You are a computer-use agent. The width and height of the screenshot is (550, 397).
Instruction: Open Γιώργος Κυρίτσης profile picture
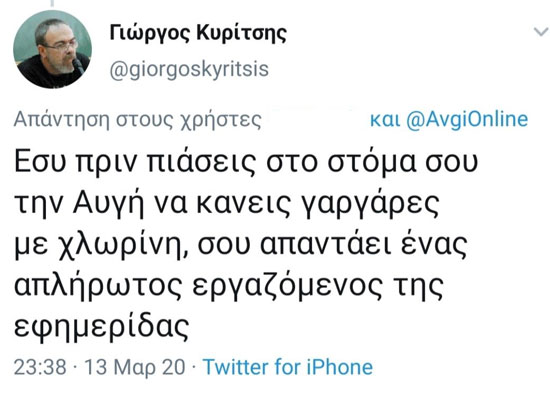[53, 49]
